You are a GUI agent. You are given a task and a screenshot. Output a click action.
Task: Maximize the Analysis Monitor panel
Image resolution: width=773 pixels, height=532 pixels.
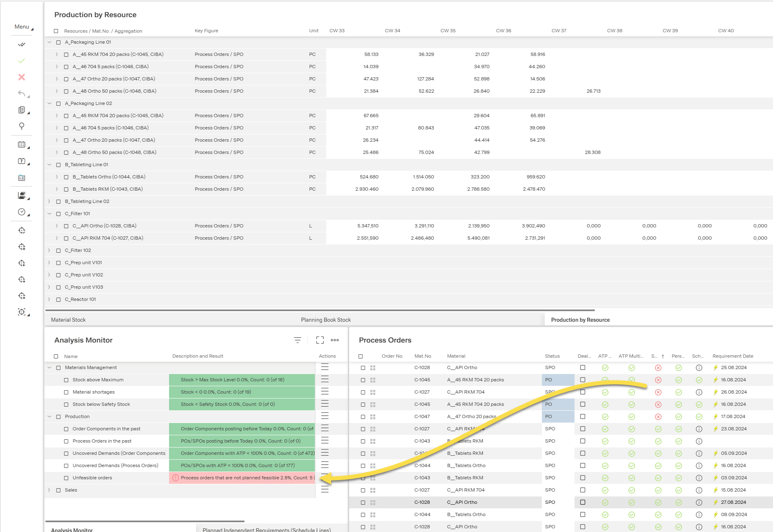pos(320,340)
